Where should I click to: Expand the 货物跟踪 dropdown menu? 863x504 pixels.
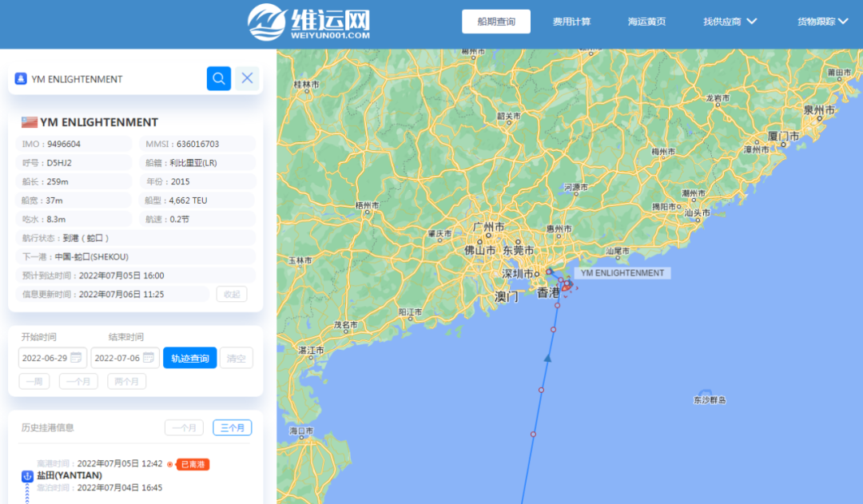tap(822, 22)
